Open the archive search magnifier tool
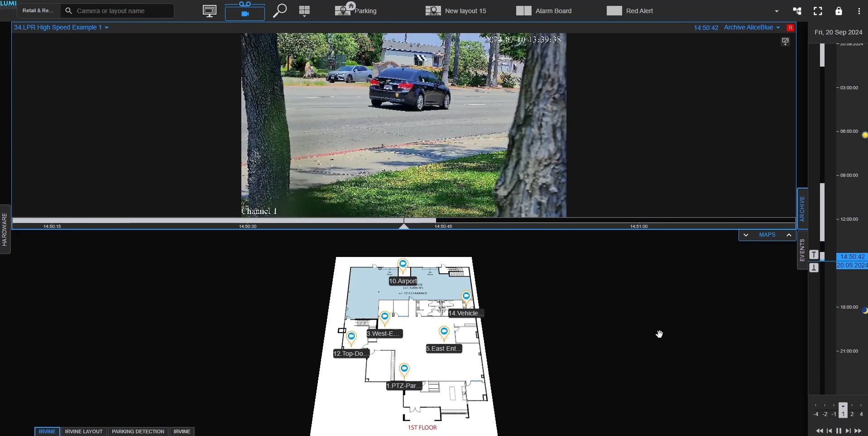868x436 pixels. (280, 11)
